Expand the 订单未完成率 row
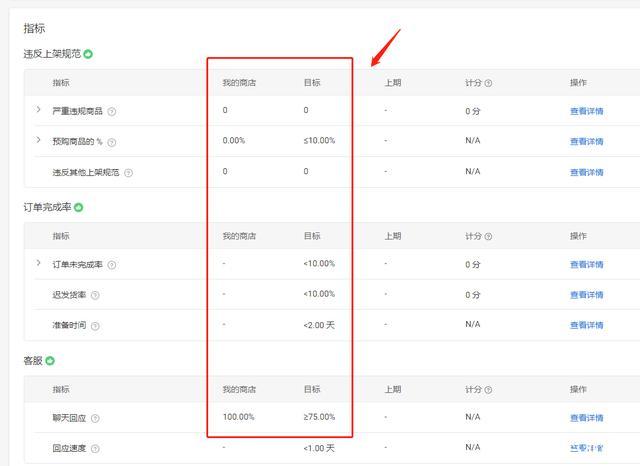Image resolution: width=640 pixels, height=466 pixels. click(38, 263)
